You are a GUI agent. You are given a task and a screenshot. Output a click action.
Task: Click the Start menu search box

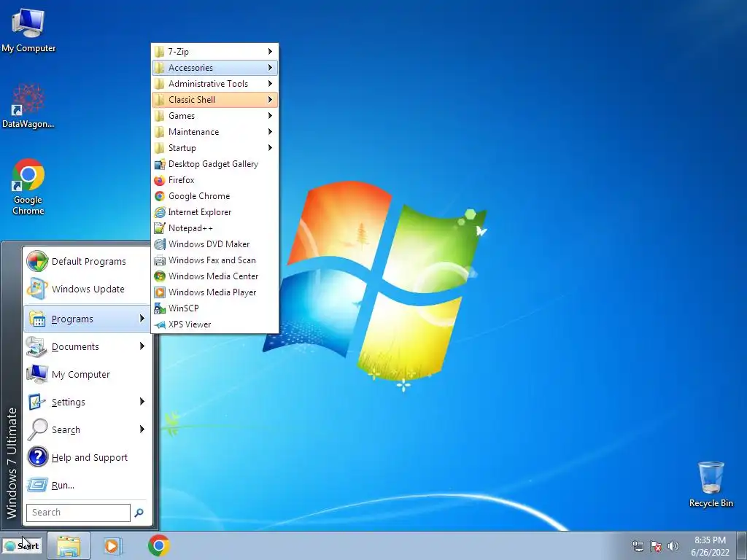[78, 513]
